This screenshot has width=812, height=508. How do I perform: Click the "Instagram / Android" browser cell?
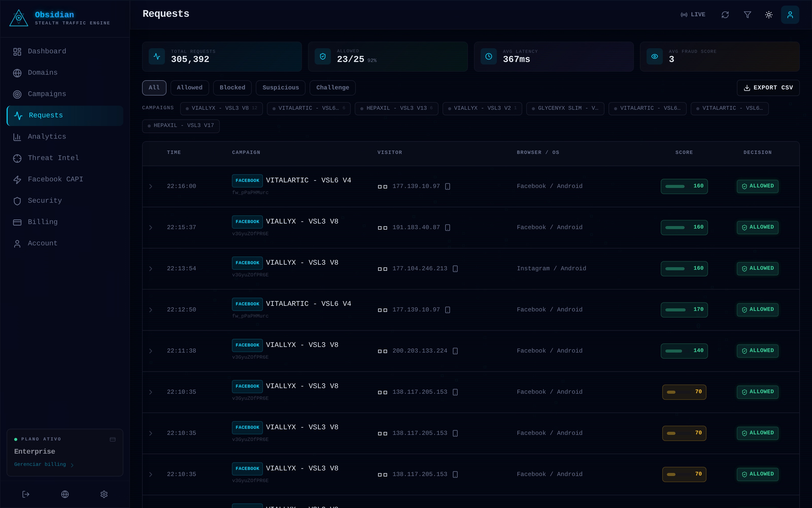coord(551,269)
